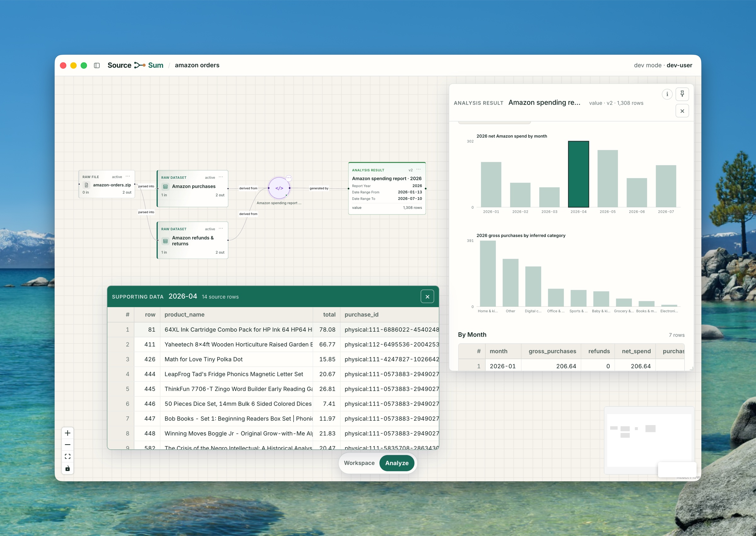Pin the analysis result panel
The image size is (756, 536).
(682, 94)
